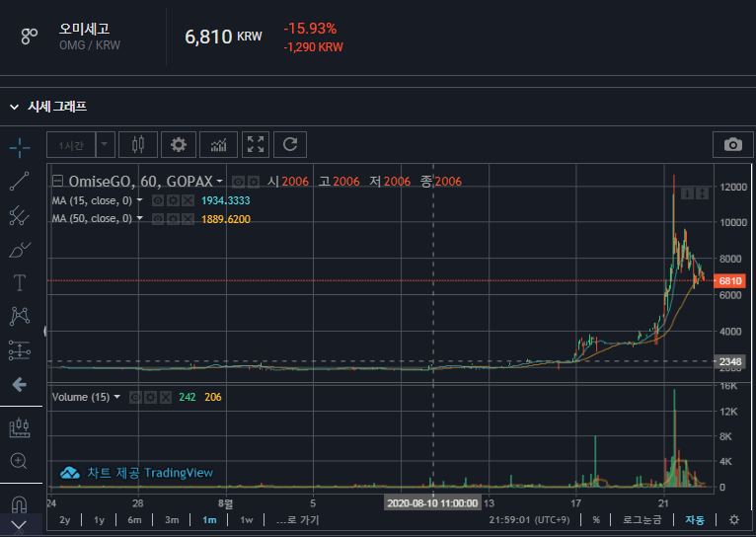The width and height of the screenshot is (756, 537).
Task: Toggle 로그눈금 logarithmic scale
Action: pyautogui.click(x=643, y=520)
